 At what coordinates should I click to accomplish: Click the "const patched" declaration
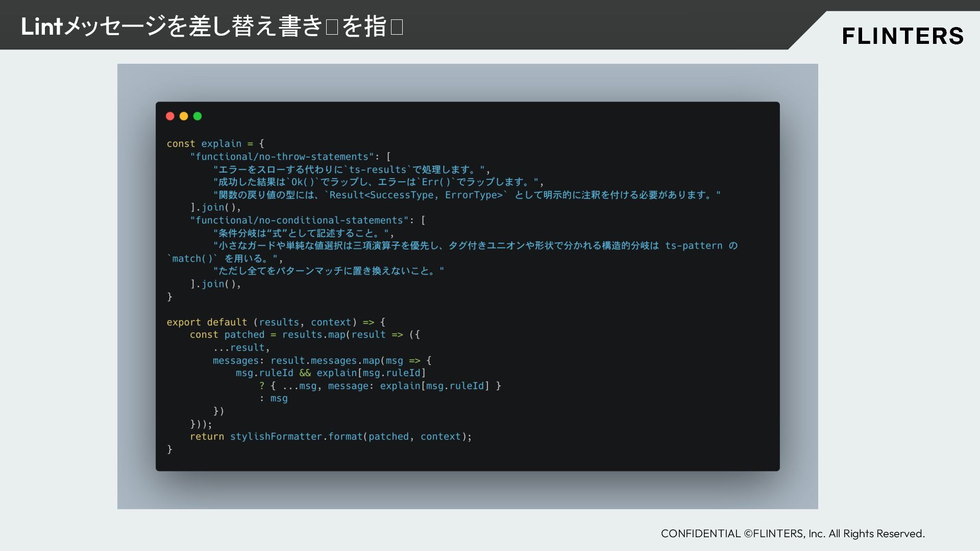[227, 335]
